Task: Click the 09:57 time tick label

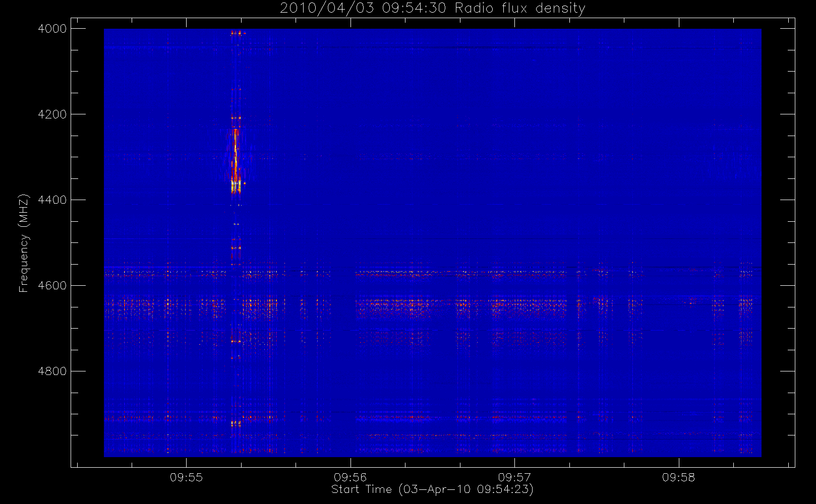Action: tap(514, 477)
